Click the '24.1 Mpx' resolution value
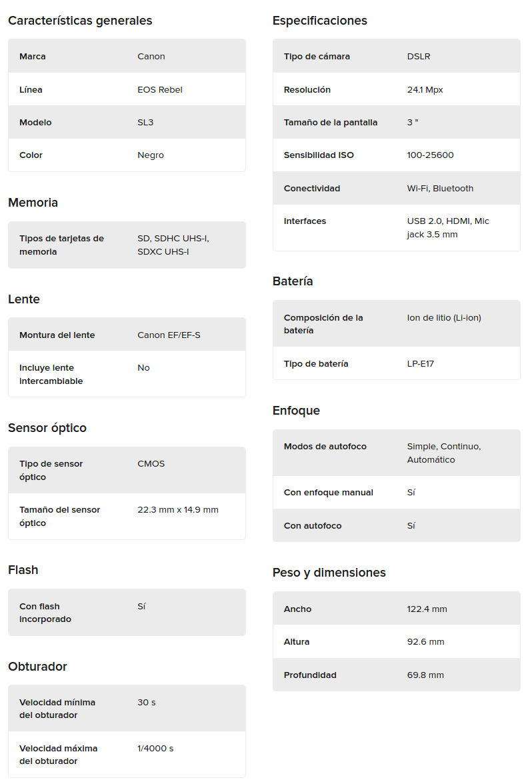 pyautogui.click(x=425, y=89)
